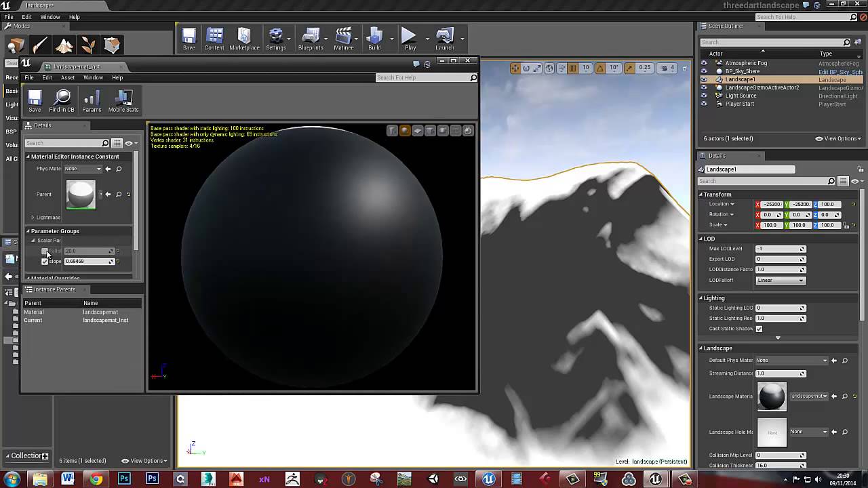
Task: Switch preview mesh to cube primitive
Action: point(431,131)
